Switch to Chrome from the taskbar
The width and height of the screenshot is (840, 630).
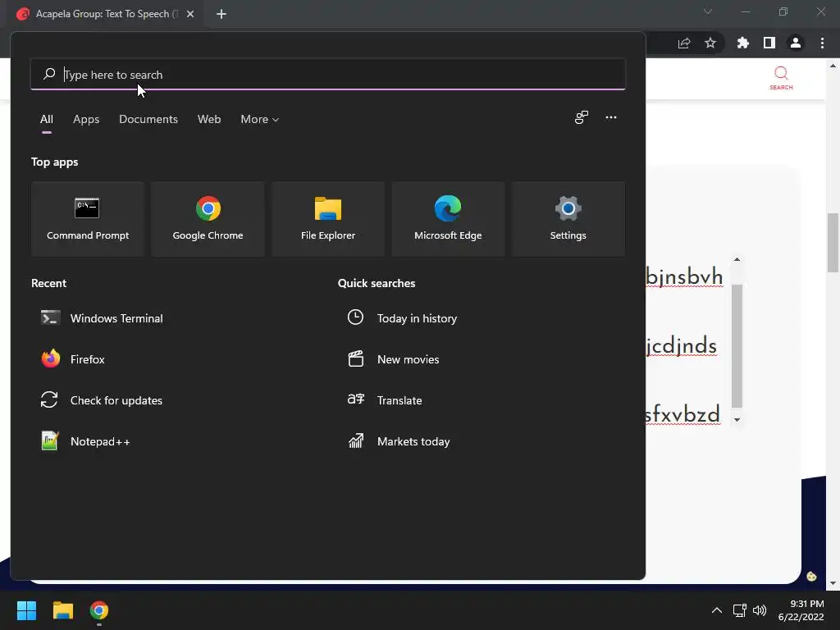tap(99, 610)
